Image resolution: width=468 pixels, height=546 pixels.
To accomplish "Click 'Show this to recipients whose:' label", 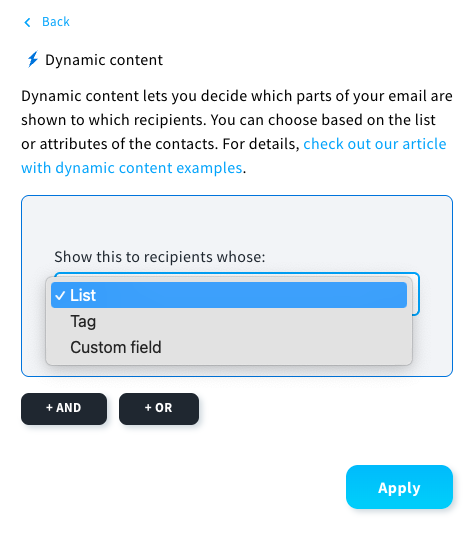I will (160, 257).
